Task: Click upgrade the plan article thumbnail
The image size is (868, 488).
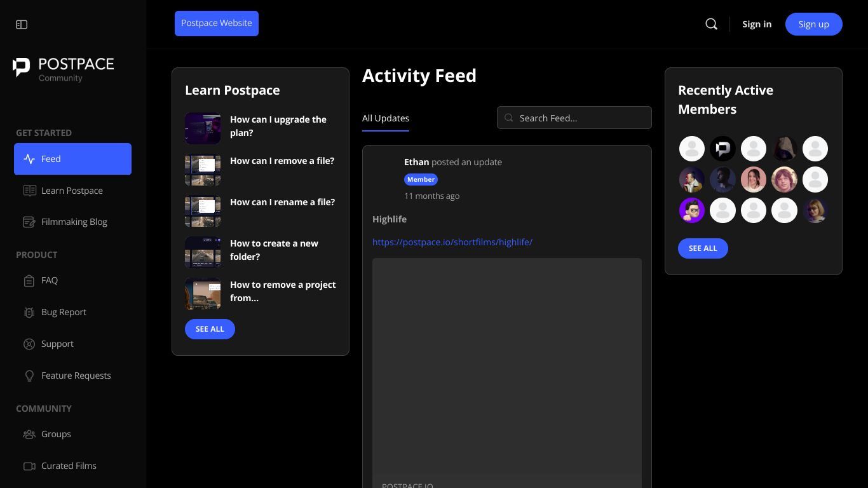Action: click(203, 128)
